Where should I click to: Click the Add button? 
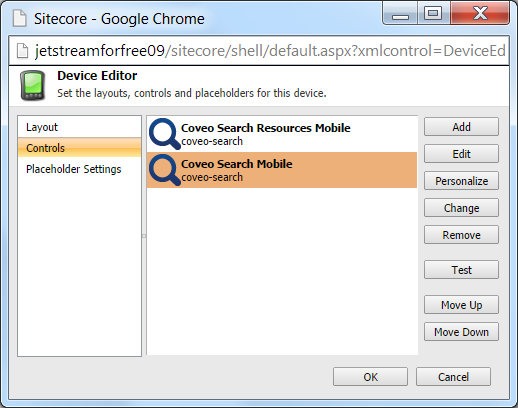coord(461,127)
